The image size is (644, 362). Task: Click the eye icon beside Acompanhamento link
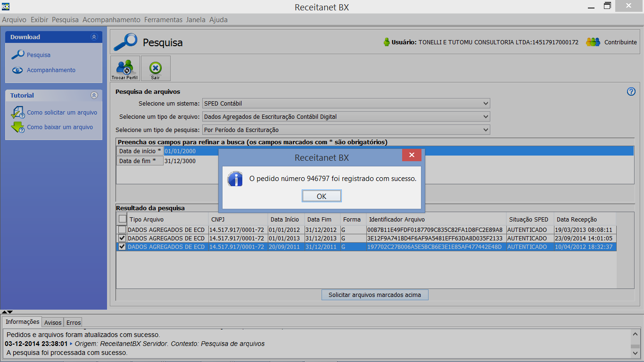[x=17, y=70]
